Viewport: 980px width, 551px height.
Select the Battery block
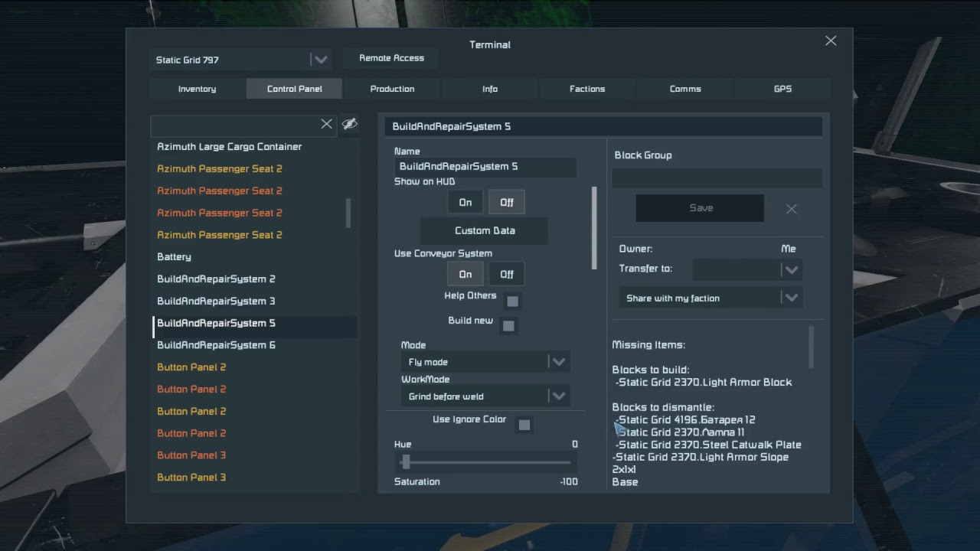point(175,257)
